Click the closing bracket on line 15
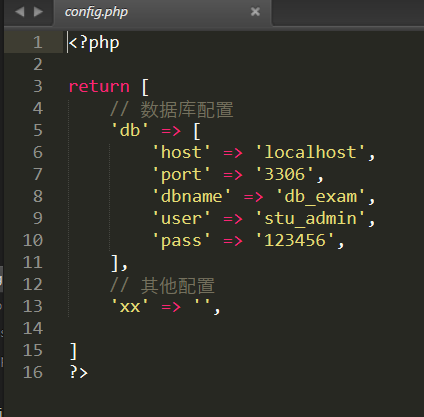 [x=74, y=351]
